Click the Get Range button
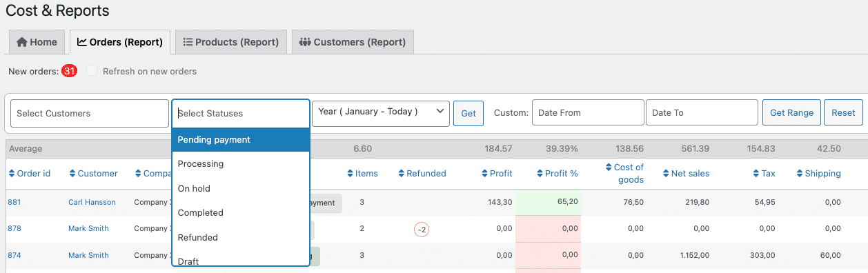868x273 pixels. [791, 112]
